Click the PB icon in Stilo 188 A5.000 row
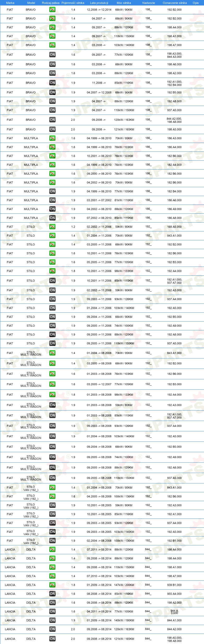Viewport: 204px width, 644px height. click(x=52, y=227)
